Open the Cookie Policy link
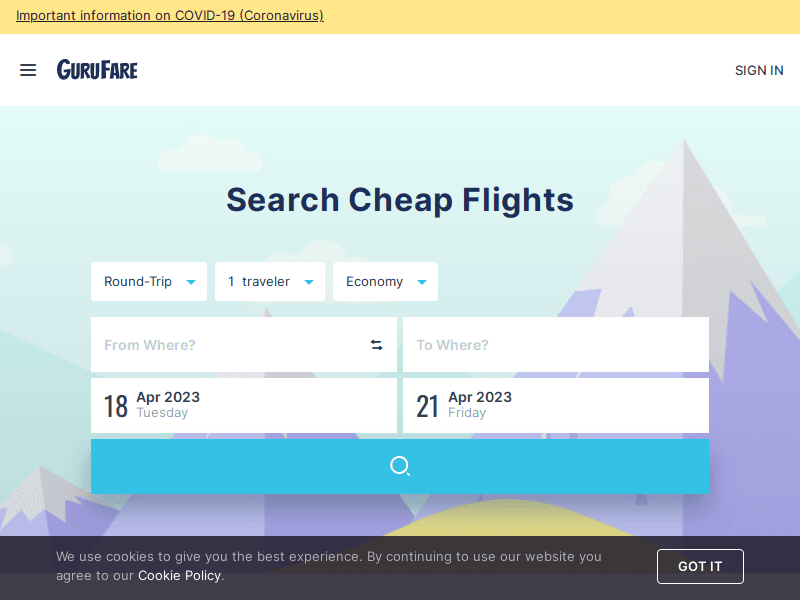Screen dimensions: 800x600 click(x=179, y=575)
